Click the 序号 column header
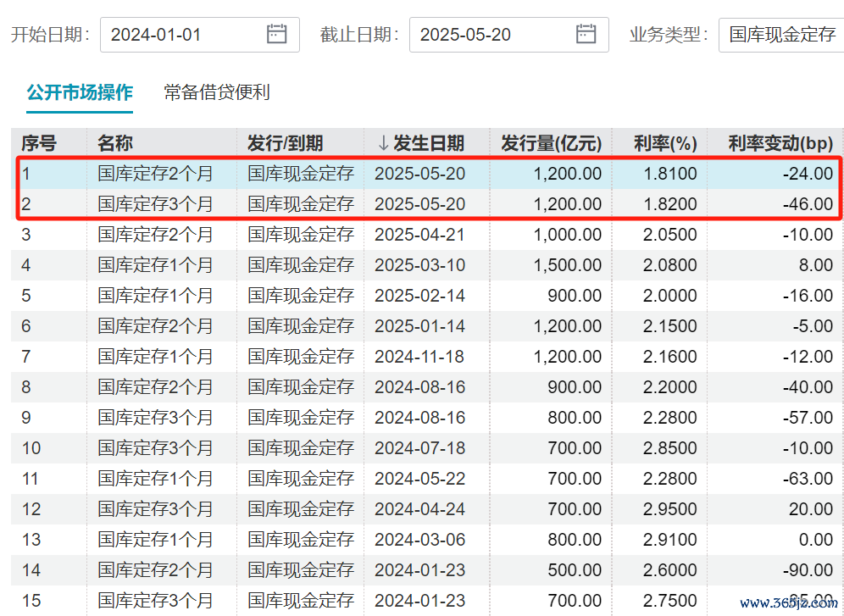This screenshot has height=616, width=844. [38, 143]
